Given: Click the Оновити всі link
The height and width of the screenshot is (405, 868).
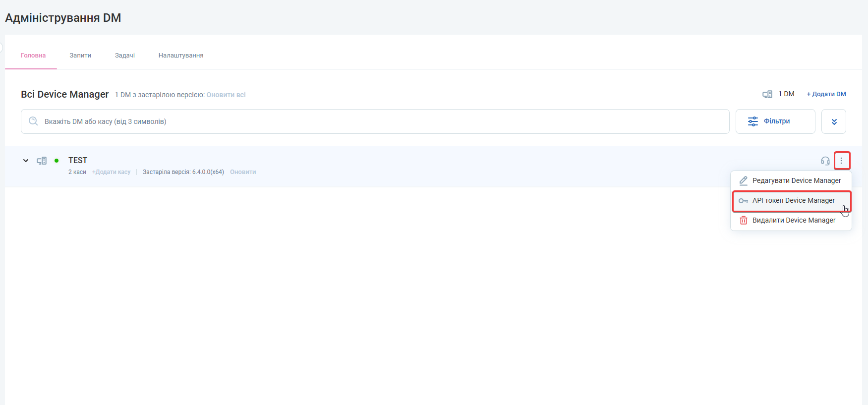Looking at the screenshot, I should [226, 95].
